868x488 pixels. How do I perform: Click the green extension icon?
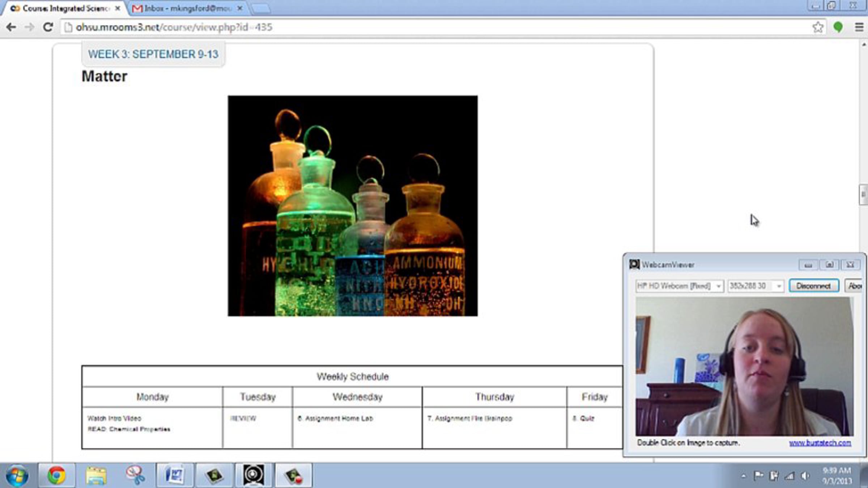coord(838,27)
